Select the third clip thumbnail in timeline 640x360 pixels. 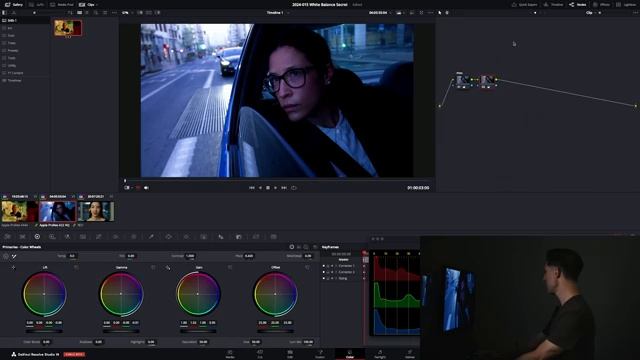click(x=96, y=211)
